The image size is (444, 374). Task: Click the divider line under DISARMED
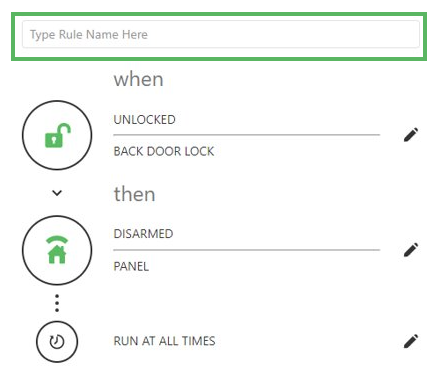pyautogui.click(x=247, y=250)
